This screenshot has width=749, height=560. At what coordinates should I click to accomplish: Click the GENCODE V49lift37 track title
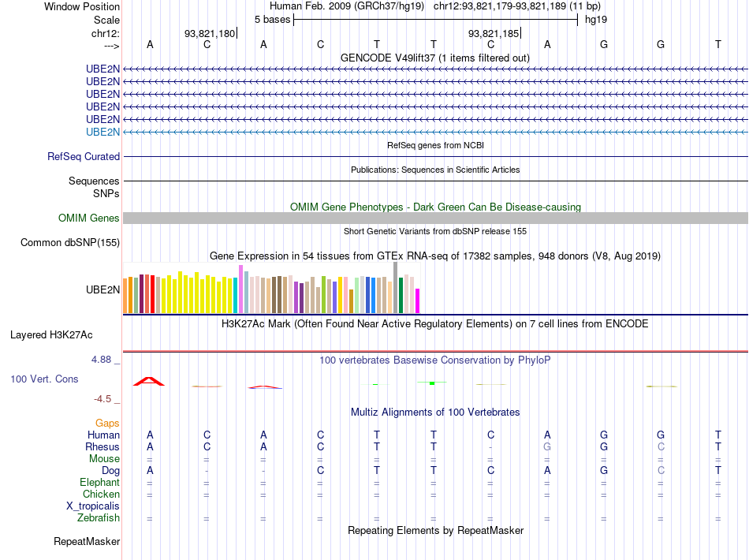tap(435, 58)
